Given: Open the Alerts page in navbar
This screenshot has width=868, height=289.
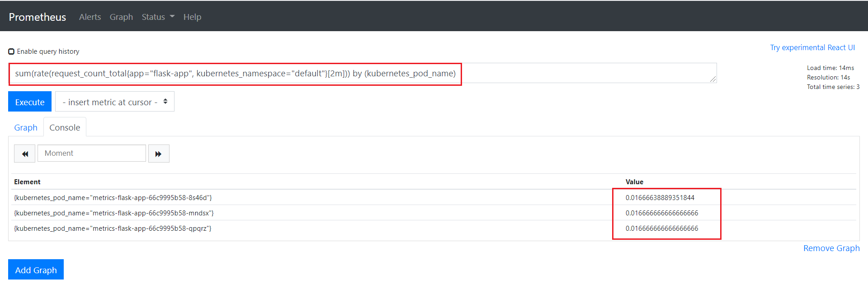Looking at the screenshot, I should click(x=90, y=17).
